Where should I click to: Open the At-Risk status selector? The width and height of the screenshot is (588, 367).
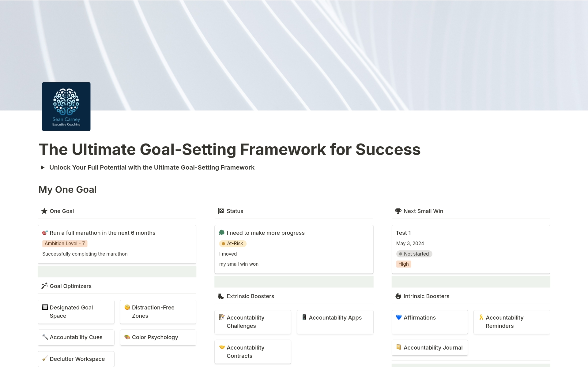[232, 243]
